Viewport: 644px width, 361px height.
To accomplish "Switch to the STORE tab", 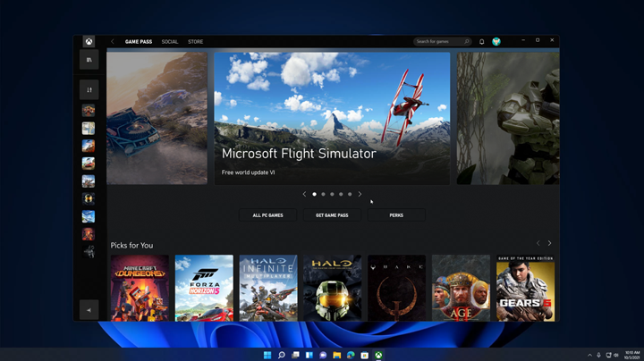I will (x=196, y=41).
